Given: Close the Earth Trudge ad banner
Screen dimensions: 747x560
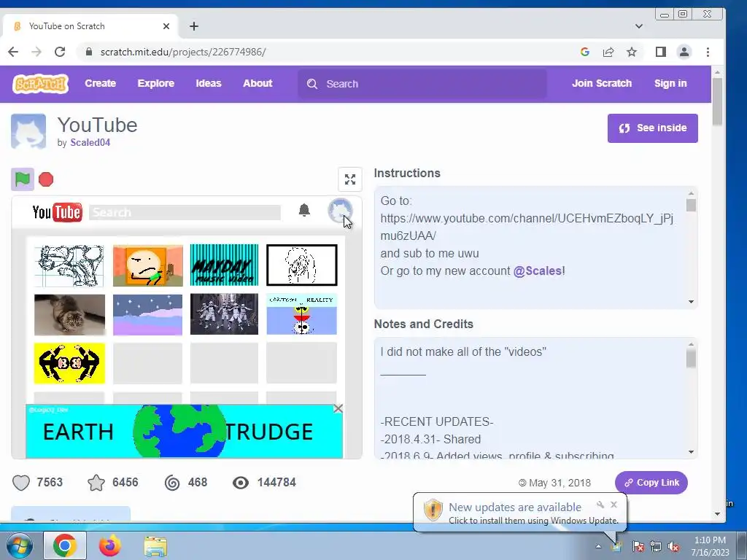Looking at the screenshot, I should 338,408.
